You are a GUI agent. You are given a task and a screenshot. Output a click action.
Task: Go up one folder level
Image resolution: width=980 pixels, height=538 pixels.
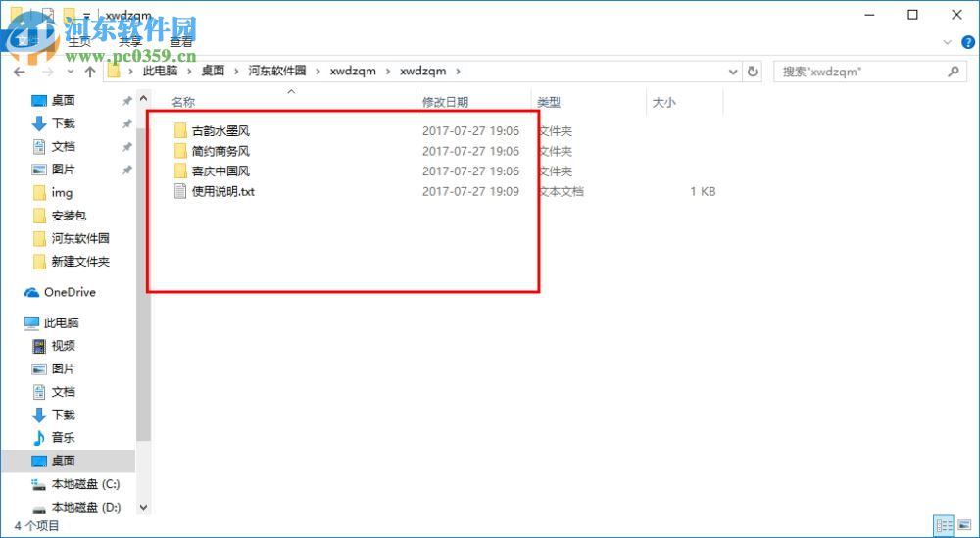[89, 72]
